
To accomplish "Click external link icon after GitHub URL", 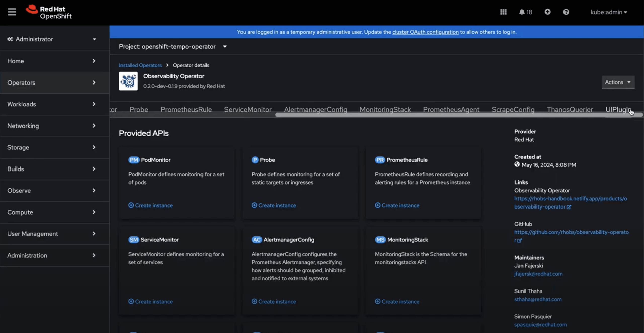I will (x=520, y=240).
